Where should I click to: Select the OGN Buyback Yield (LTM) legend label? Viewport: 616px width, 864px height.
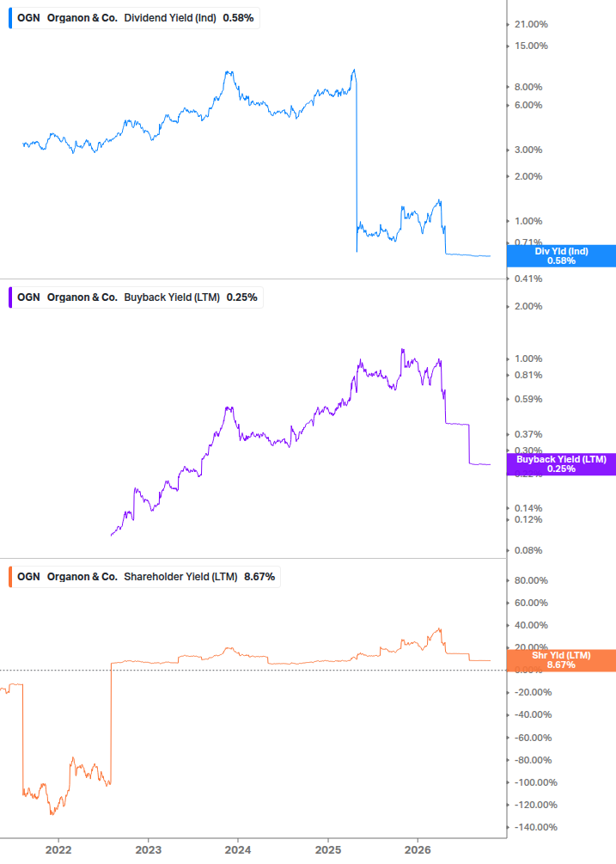(137, 297)
